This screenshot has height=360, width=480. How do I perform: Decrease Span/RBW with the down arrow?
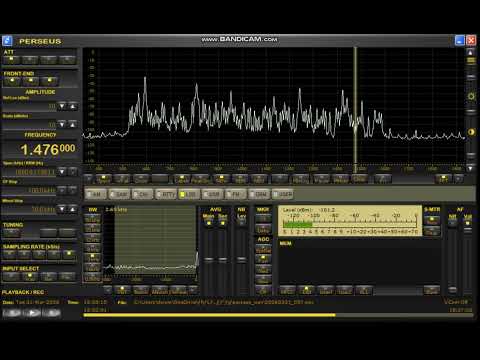pos(62,172)
